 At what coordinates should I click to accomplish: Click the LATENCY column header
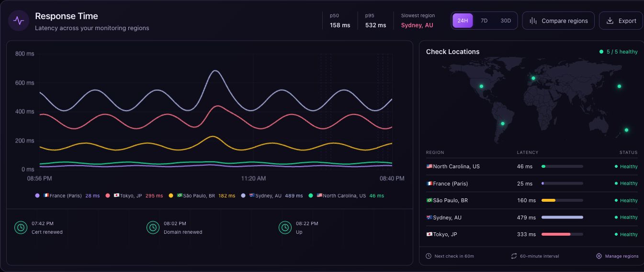tap(528, 152)
